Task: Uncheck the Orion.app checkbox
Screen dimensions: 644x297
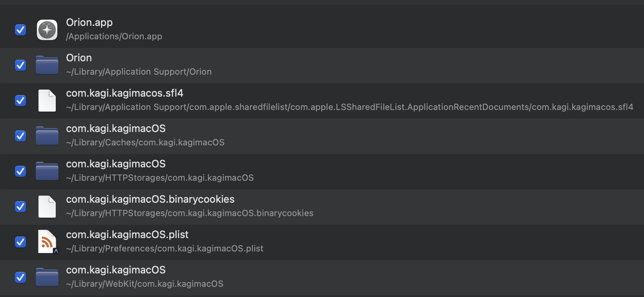Action: tap(20, 30)
